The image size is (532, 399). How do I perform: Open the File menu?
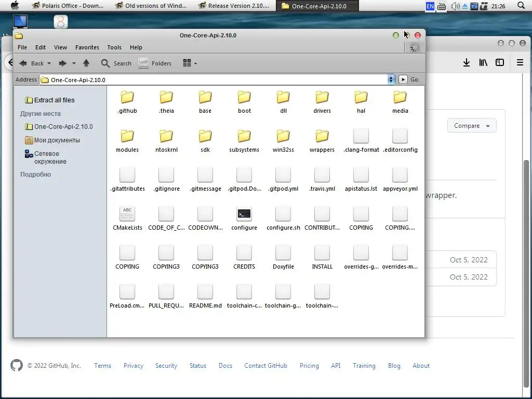[x=22, y=47]
